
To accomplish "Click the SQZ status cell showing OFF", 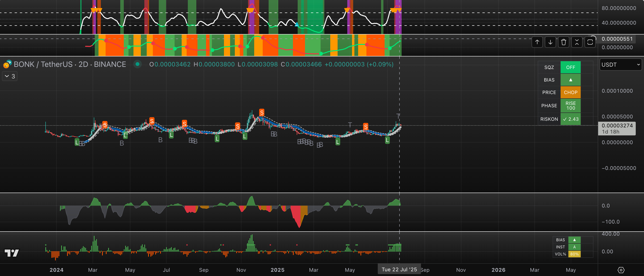I will coord(571,67).
